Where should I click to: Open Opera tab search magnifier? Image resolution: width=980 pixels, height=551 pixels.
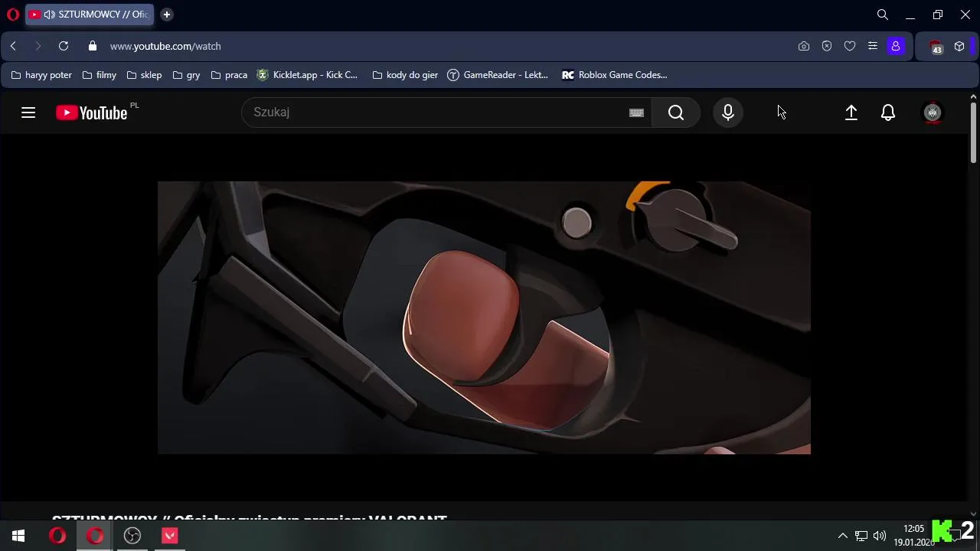point(883,15)
